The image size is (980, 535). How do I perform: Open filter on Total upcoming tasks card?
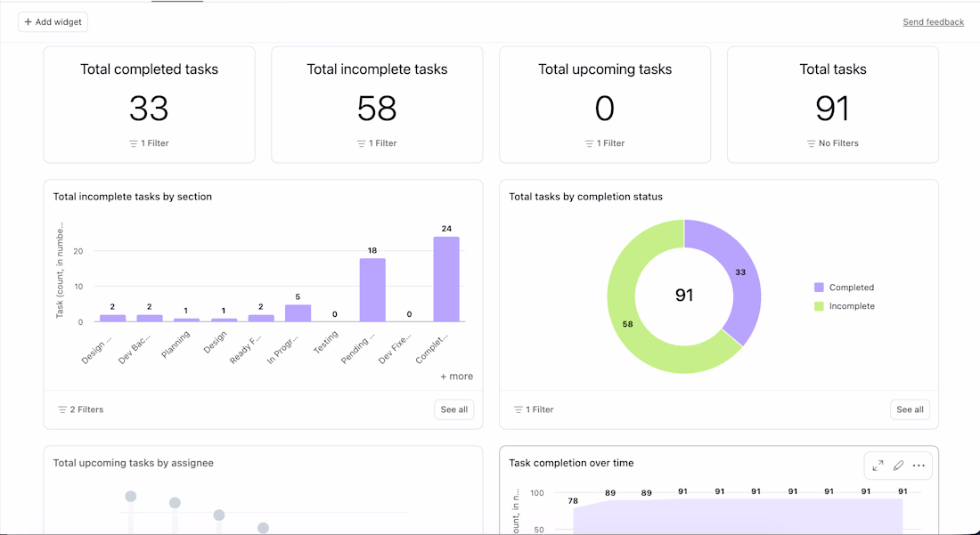point(604,143)
